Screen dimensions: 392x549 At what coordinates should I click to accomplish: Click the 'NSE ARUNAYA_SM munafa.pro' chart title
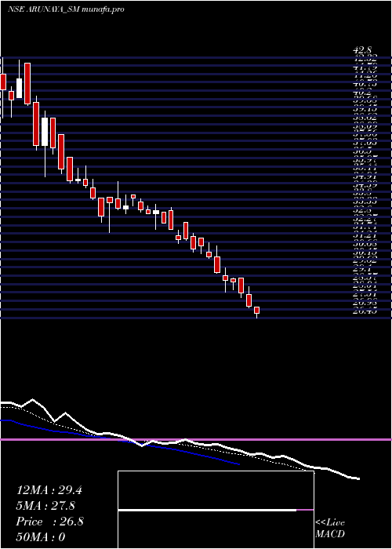click(66, 9)
